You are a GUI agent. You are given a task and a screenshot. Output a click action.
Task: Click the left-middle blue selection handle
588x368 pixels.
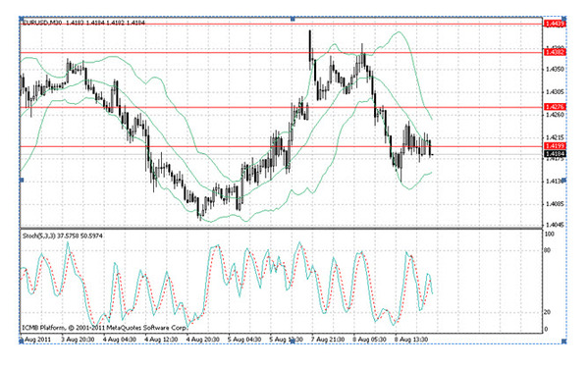pos(22,181)
